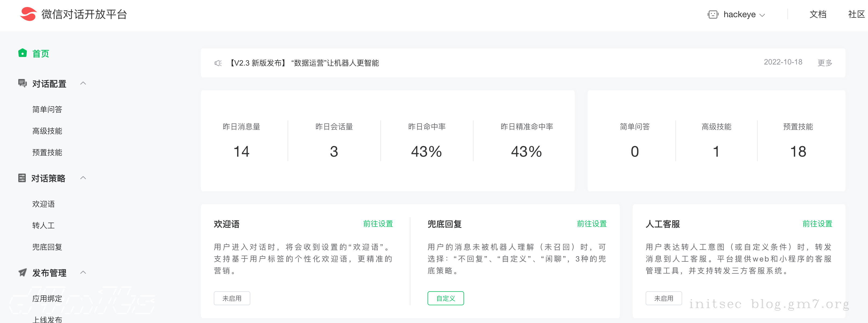This screenshot has height=323, width=868.
Task: Click the robot icon beside hackeye
Action: pos(713,15)
